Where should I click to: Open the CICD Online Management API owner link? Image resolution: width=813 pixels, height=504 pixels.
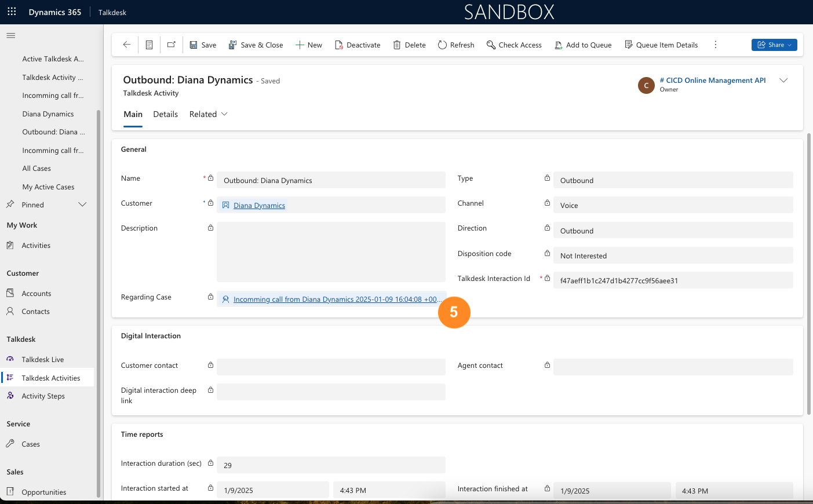click(713, 81)
